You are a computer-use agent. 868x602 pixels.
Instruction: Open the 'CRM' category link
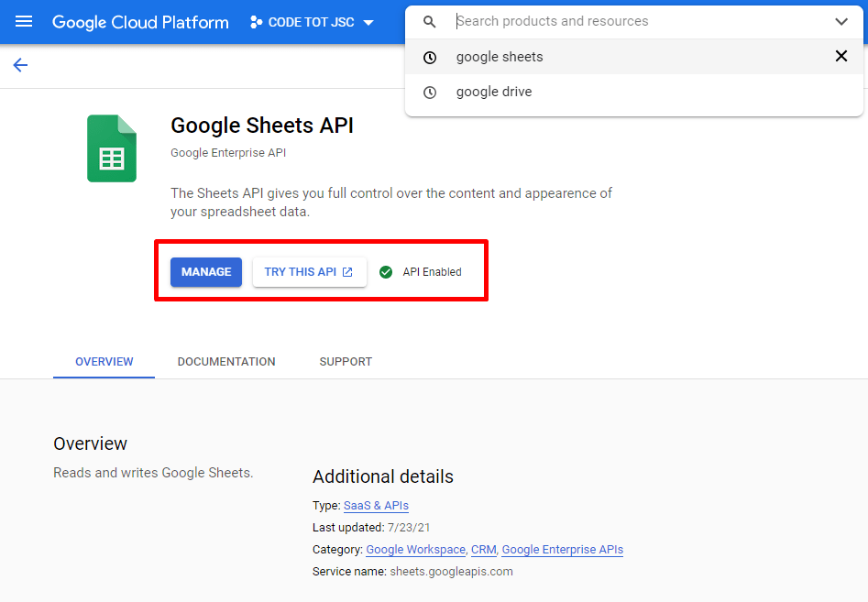483,550
